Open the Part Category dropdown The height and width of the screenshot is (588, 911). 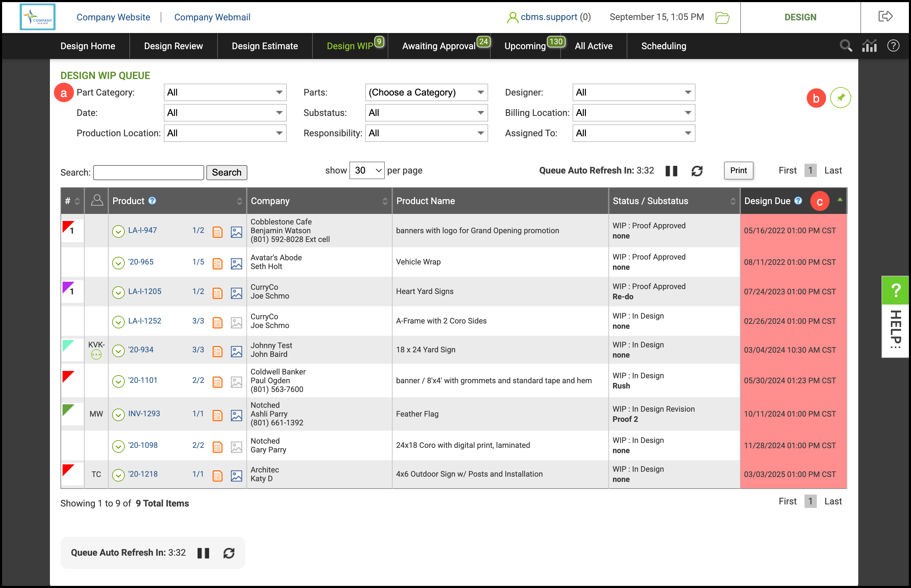point(225,92)
